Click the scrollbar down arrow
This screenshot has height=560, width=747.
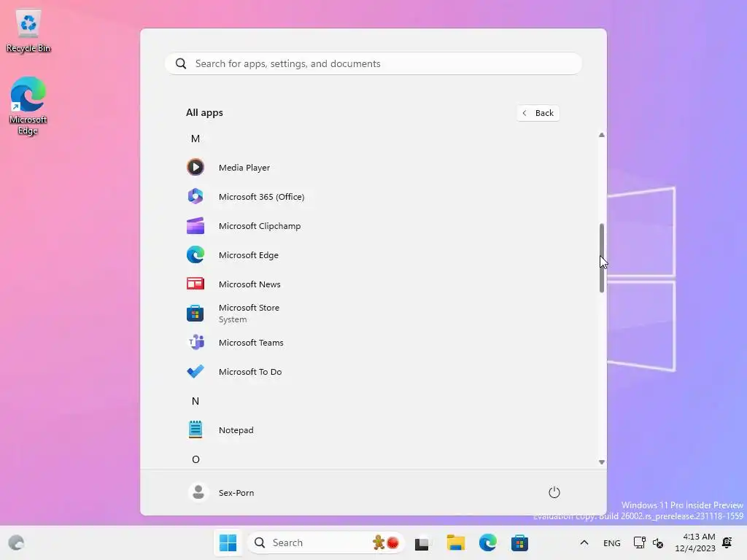(602, 462)
